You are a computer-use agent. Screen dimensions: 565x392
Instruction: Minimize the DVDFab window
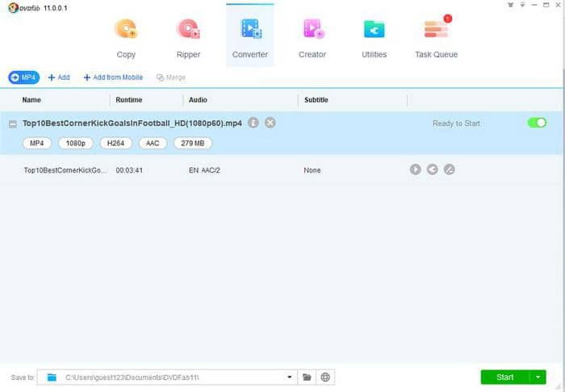pyautogui.click(x=534, y=5)
